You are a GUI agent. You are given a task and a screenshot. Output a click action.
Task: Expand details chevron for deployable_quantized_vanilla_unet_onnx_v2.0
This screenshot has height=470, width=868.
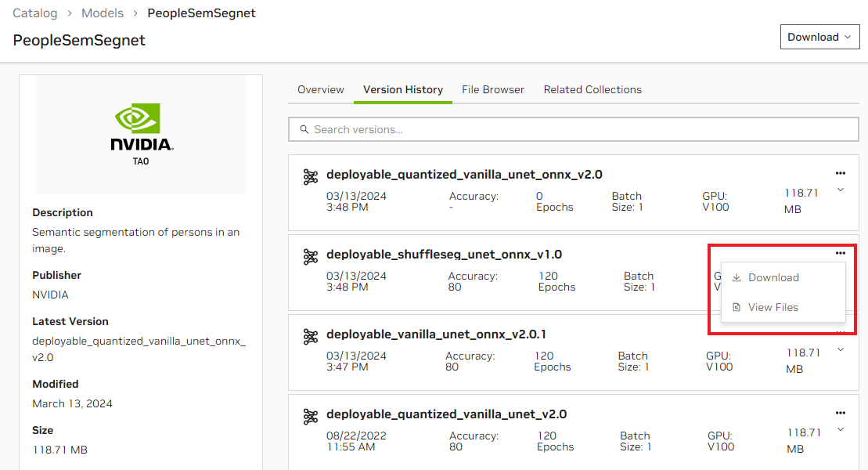point(840,190)
